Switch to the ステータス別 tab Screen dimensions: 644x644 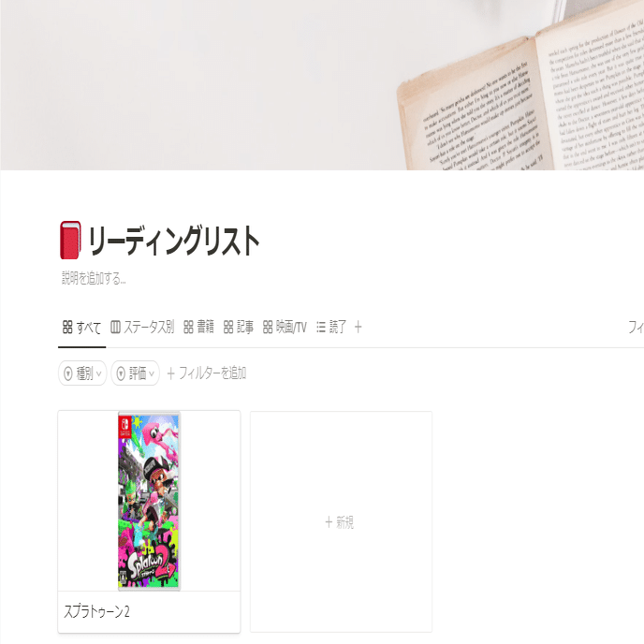[142, 328]
